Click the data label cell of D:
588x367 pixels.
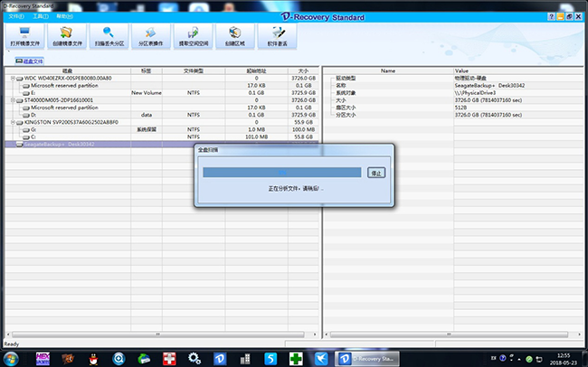click(x=147, y=115)
